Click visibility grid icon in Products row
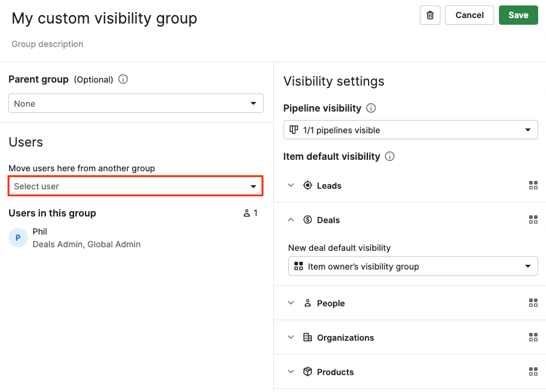The image size is (546, 392). (533, 372)
